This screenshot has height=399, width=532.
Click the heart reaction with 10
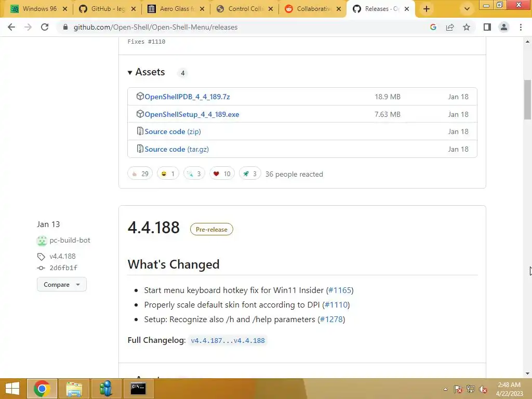(x=222, y=174)
